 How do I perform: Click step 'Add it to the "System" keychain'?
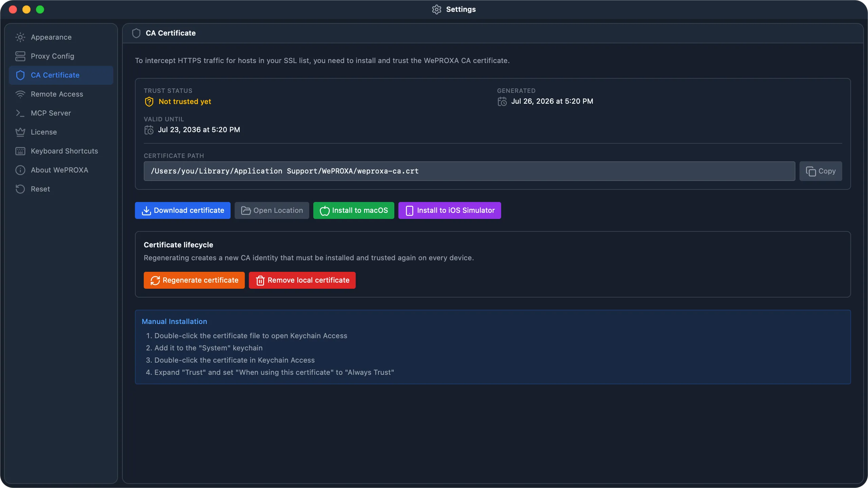click(x=209, y=348)
